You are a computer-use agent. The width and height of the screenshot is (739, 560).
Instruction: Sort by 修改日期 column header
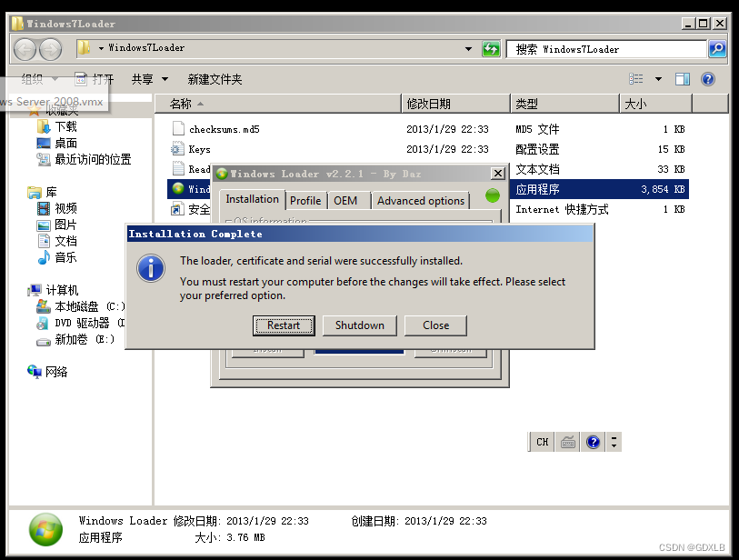455,104
